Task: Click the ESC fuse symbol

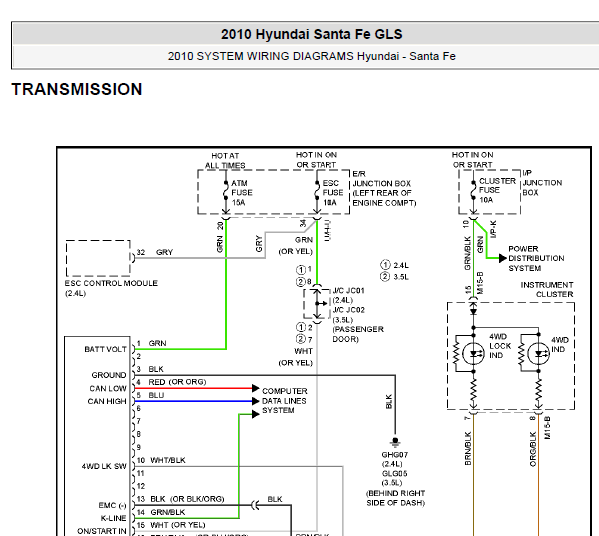Action: click(317, 191)
